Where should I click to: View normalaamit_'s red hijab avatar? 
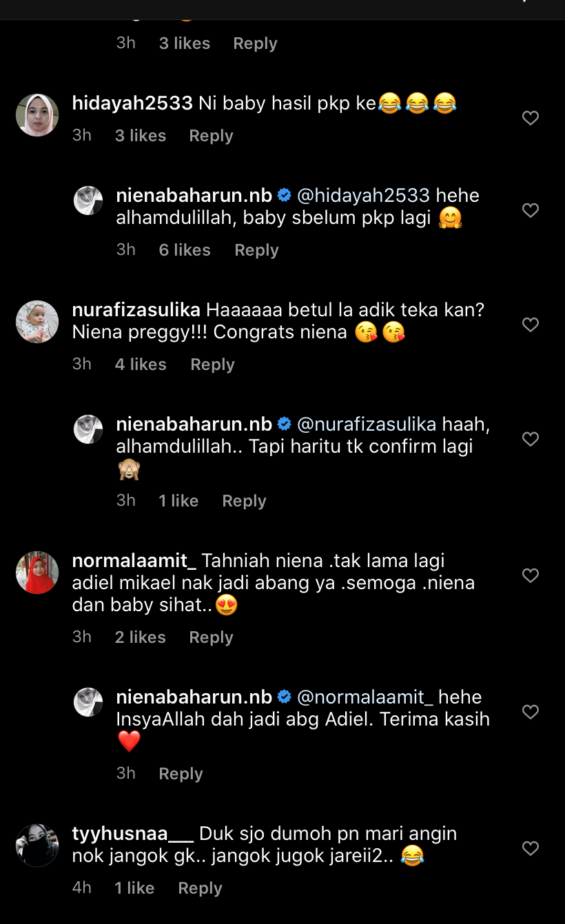[37, 573]
